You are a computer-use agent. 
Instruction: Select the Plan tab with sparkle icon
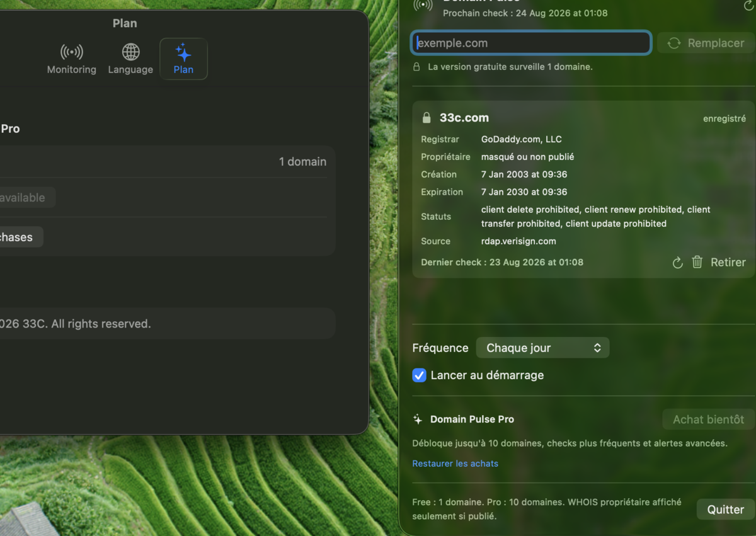tap(183, 59)
